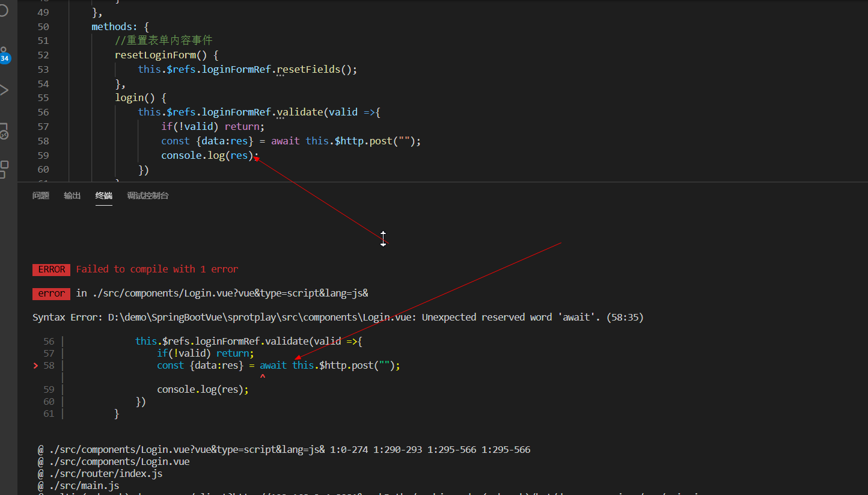Click 'Failed to compile with 1 error' message
Viewport: 868px width, 495px height.
click(157, 269)
